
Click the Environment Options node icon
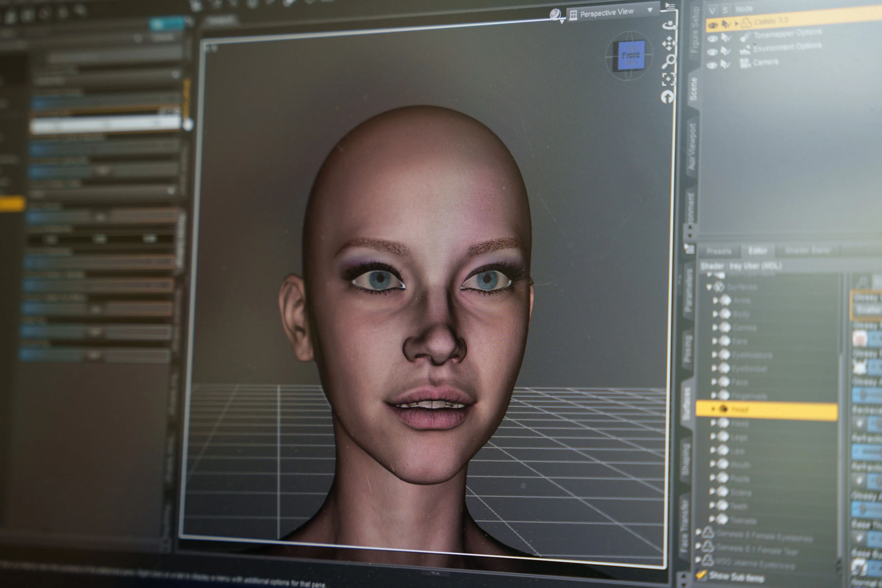(x=745, y=50)
